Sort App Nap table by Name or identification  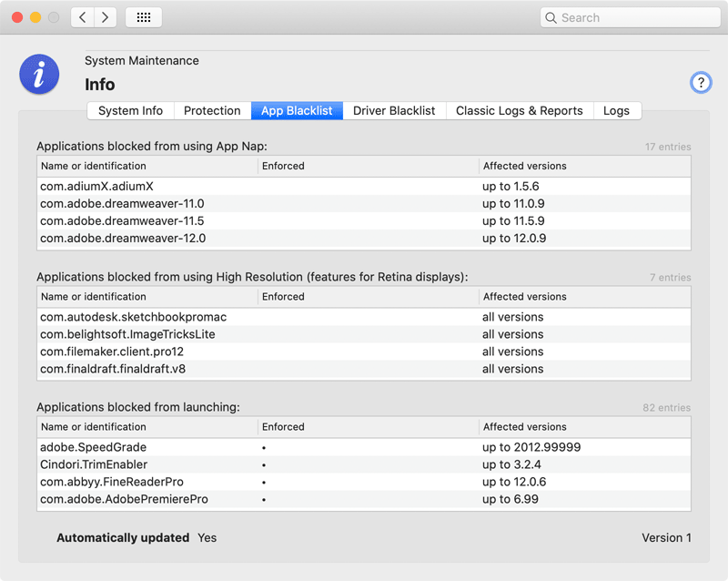tap(147, 166)
